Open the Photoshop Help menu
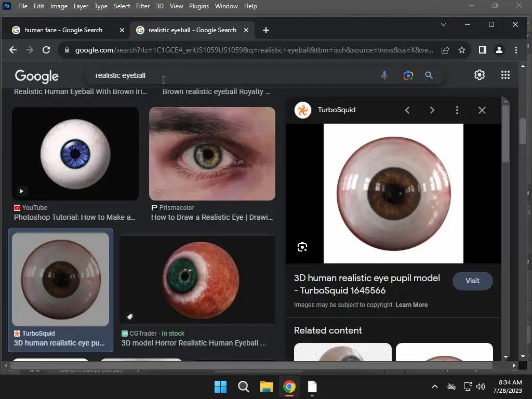Screen dimensions: 532x399 [x=250, y=6]
